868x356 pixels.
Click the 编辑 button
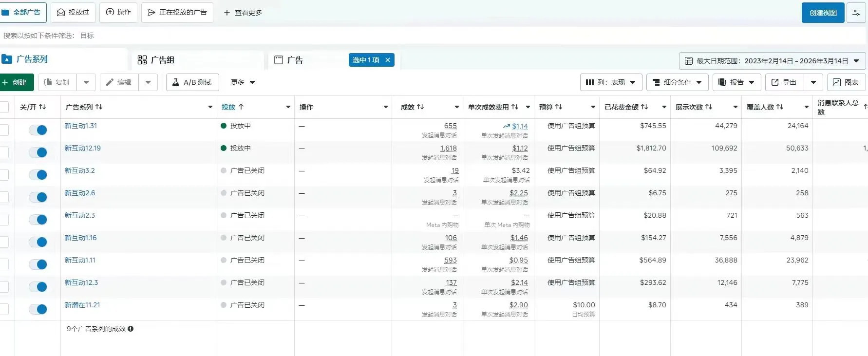tap(119, 82)
